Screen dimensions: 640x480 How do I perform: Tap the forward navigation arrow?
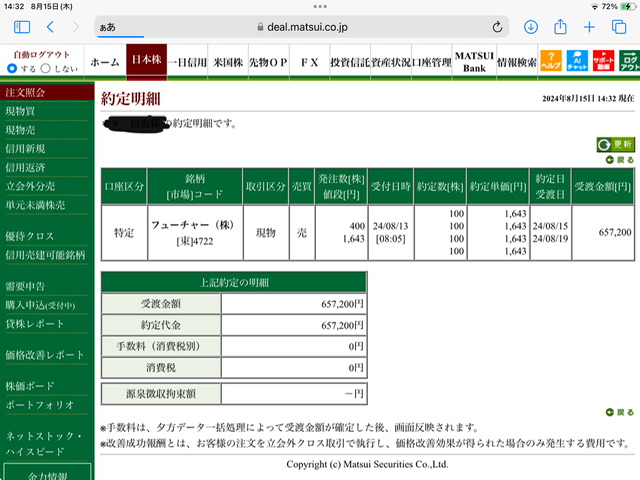76,27
